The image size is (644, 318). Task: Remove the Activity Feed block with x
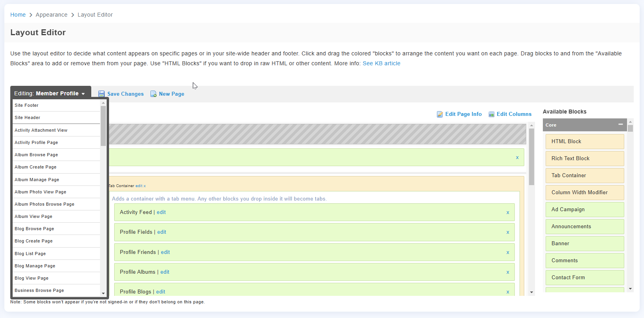508,212
